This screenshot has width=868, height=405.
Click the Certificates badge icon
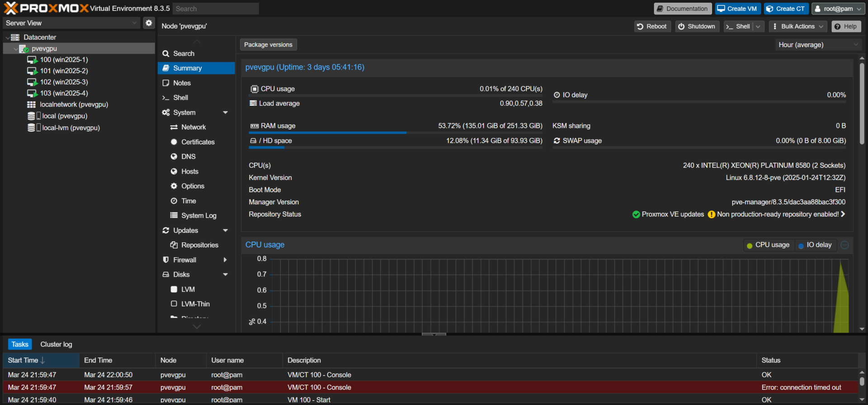(x=174, y=142)
